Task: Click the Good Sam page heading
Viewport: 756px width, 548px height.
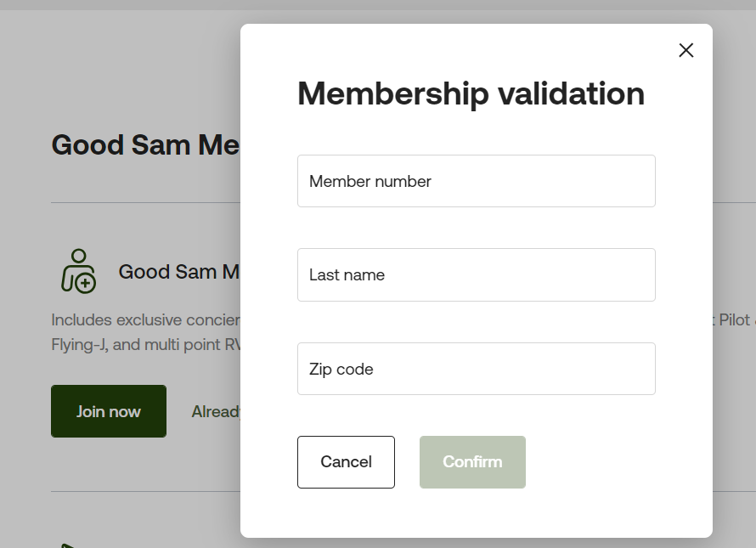Action: coord(144,144)
